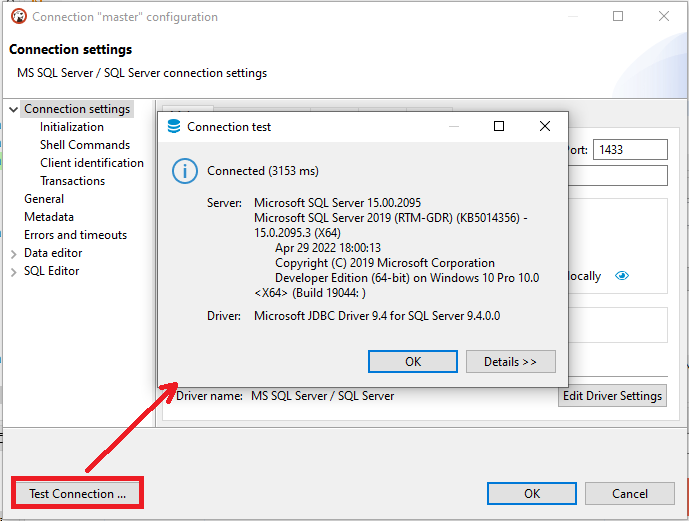The width and height of the screenshot is (689, 523).
Task: Click MS SQL Server connection settings subtitle
Action: pyautogui.click(x=142, y=73)
